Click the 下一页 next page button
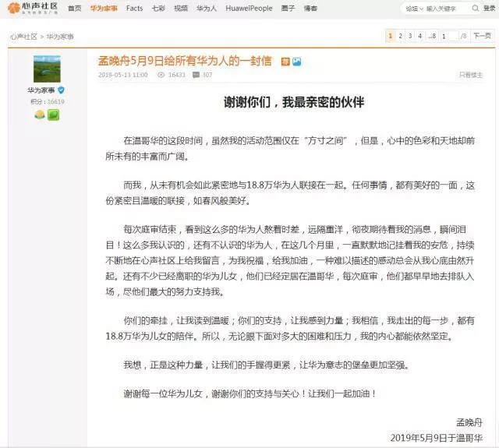The height and width of the screenshot is (448, 499). [482, 36]
